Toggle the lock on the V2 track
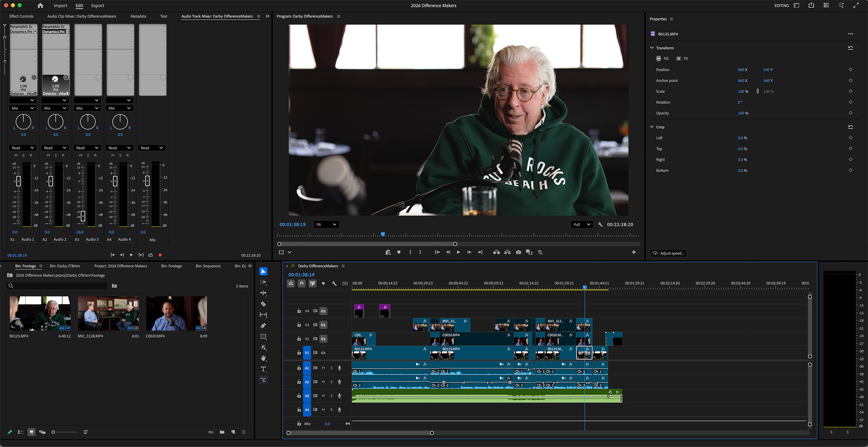868x447 pixels. [x=299, y=339]
